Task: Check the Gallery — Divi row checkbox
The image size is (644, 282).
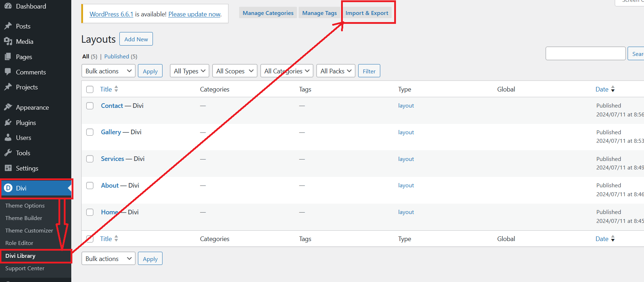Action: click(x=90, y=132)
